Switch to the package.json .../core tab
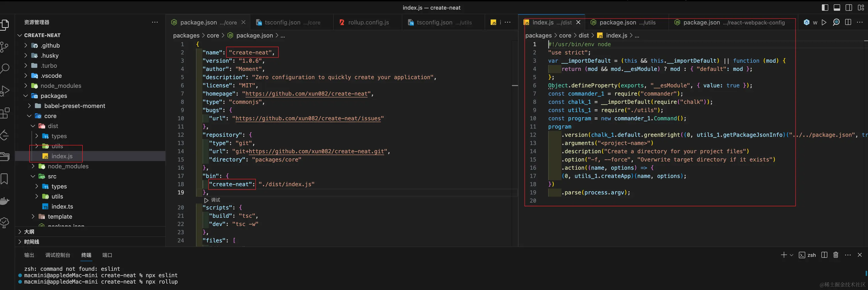This screenshot has height=290, width=868. [x=208, y=22]
